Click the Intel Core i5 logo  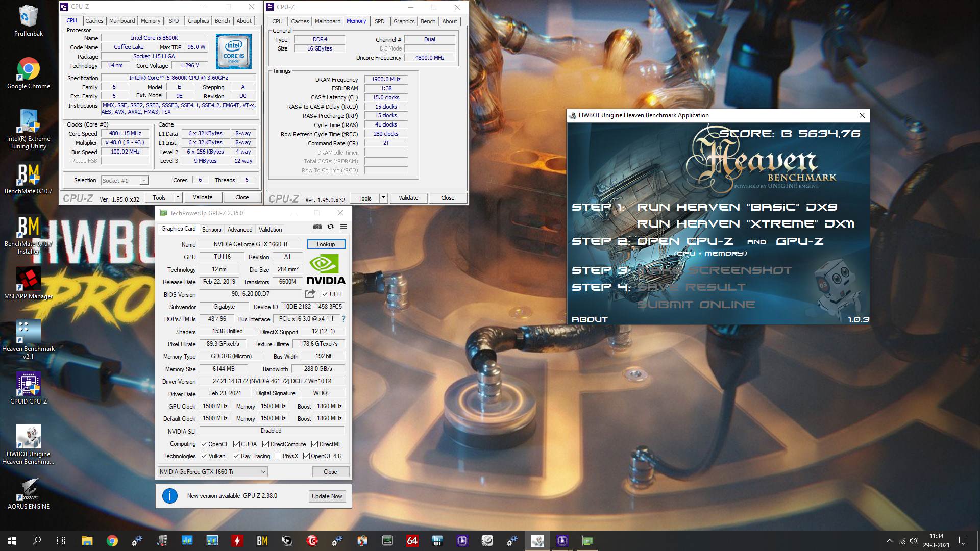coord(234,52)
